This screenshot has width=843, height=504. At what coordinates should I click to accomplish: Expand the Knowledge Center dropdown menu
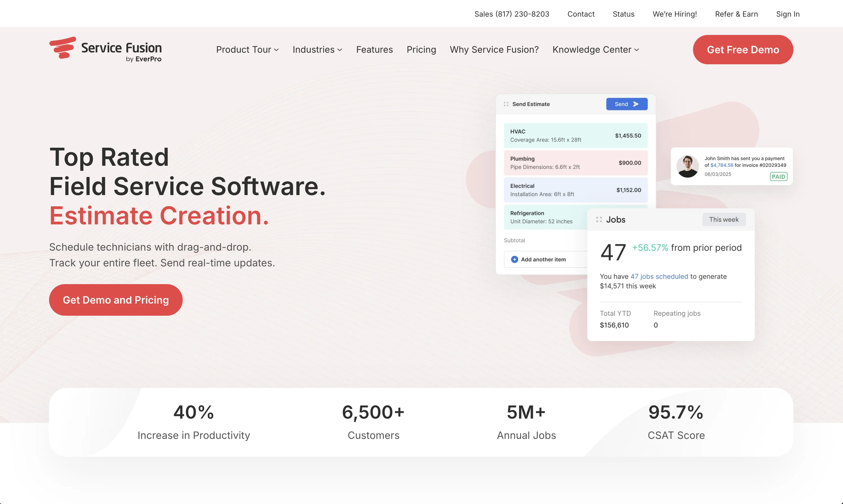click(596, 50)
